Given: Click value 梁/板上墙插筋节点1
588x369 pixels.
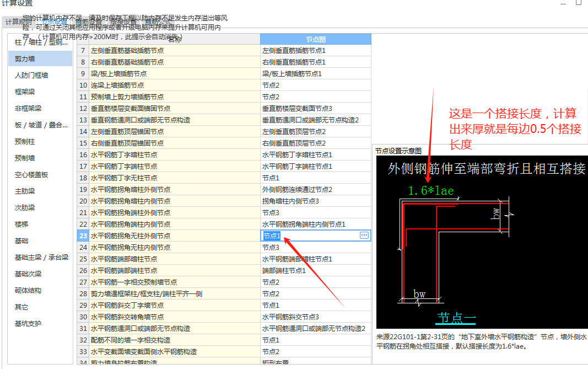Looking at the screenshot, I should (316, 73).
